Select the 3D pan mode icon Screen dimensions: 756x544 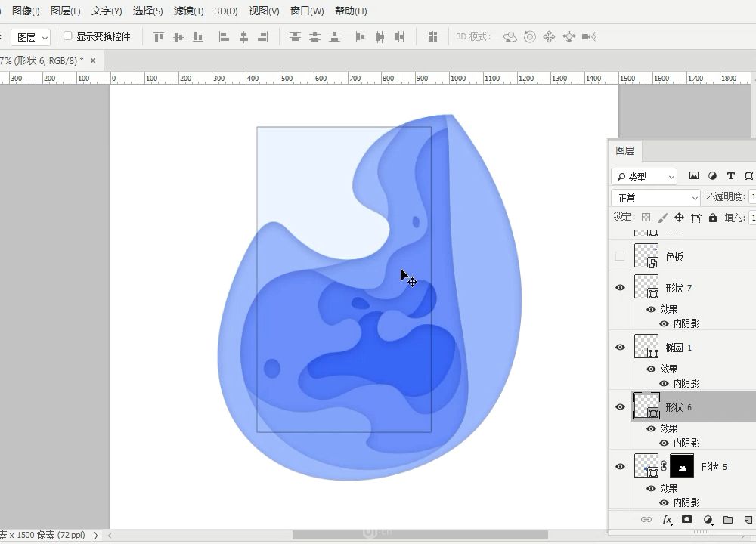549,37
